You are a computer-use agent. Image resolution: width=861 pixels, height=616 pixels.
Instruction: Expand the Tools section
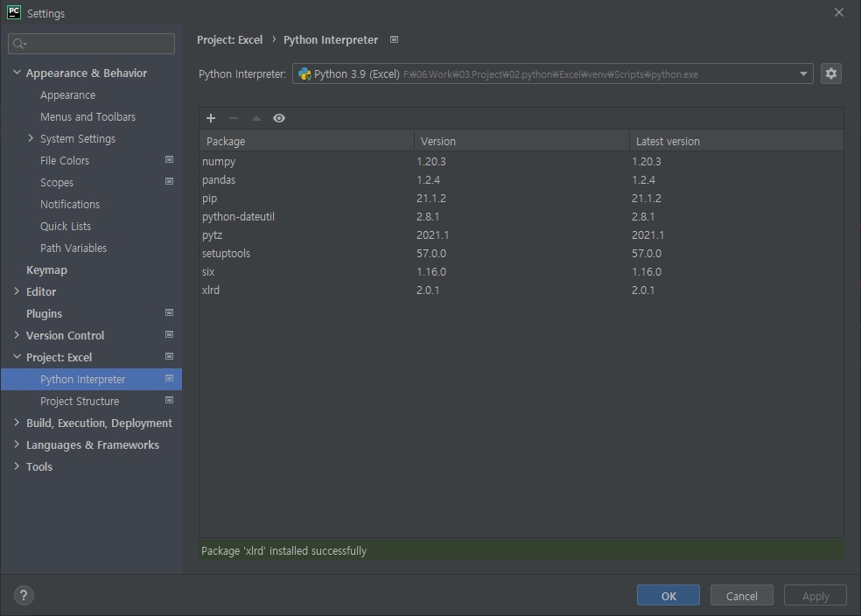click(17, 466)
